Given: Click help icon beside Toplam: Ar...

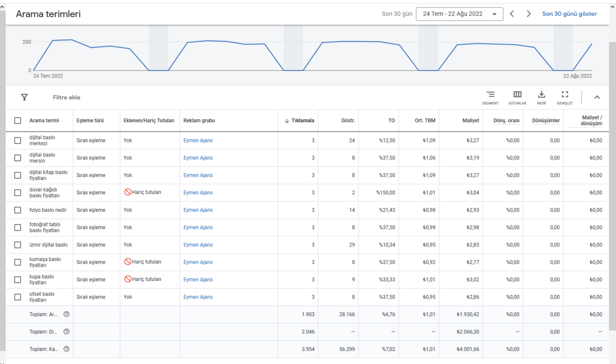Looking at the screenshot, I should [x=66, y=314].
